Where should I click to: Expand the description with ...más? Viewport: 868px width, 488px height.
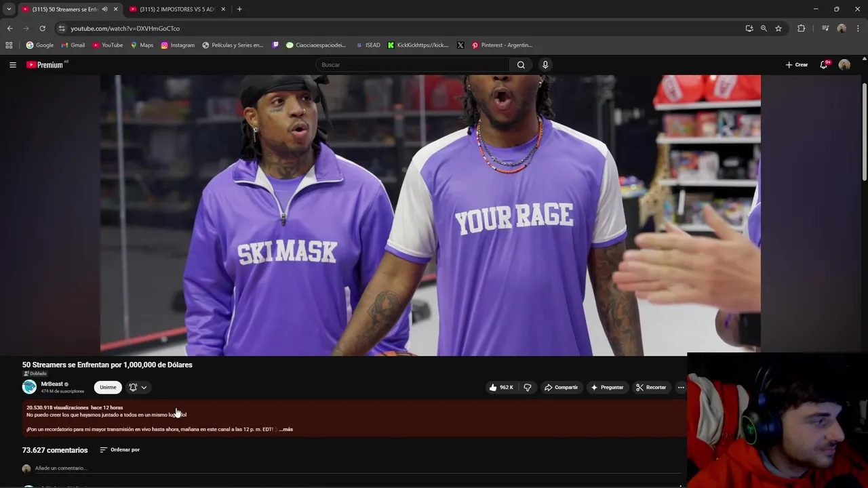286,430
